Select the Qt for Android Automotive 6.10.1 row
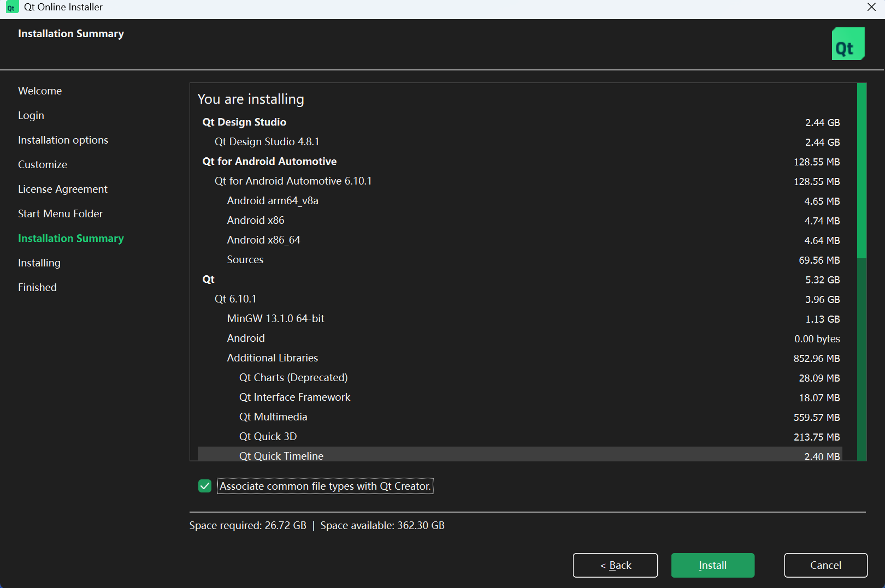The image size is (885, 588). pyautogui.click(x=520, y=181)
